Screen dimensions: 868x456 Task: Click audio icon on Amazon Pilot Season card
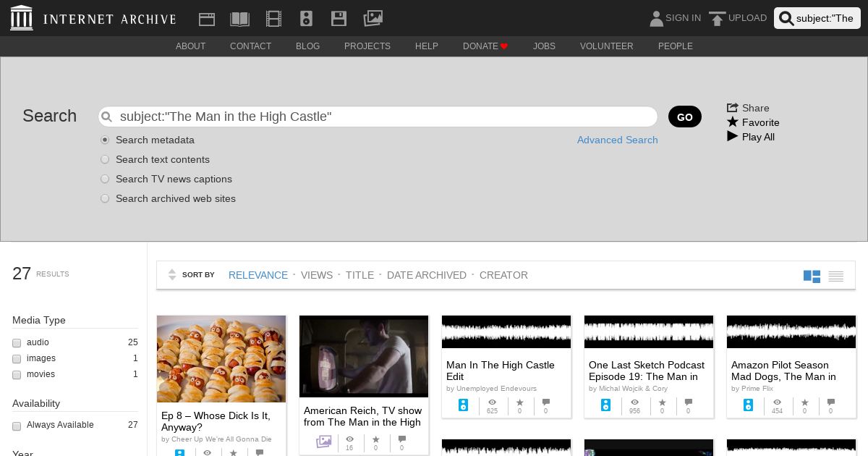click(749, 405)
